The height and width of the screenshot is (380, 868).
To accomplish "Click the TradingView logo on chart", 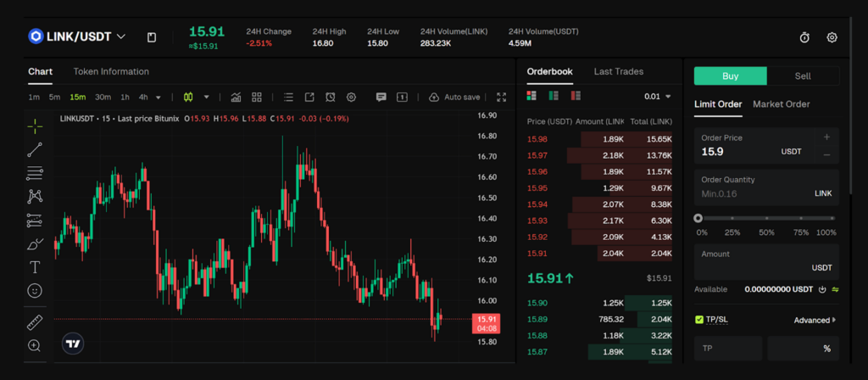I will click(x=73, y=344).
